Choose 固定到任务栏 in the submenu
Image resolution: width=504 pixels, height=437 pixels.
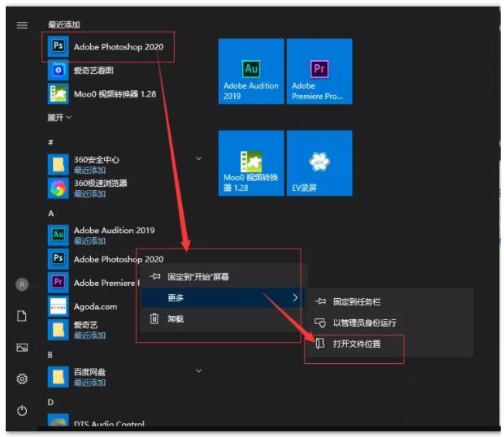pos(357,301)
